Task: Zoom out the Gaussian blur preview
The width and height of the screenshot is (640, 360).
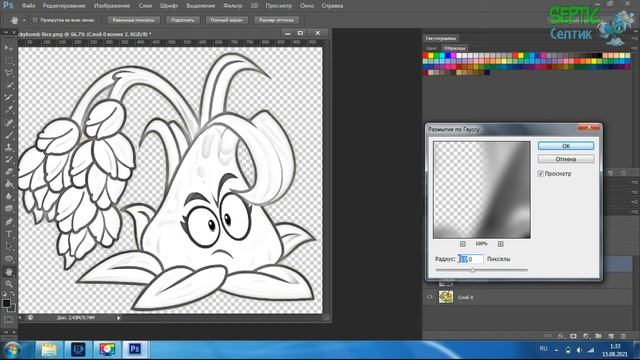Action: click(x=462, y=244)
